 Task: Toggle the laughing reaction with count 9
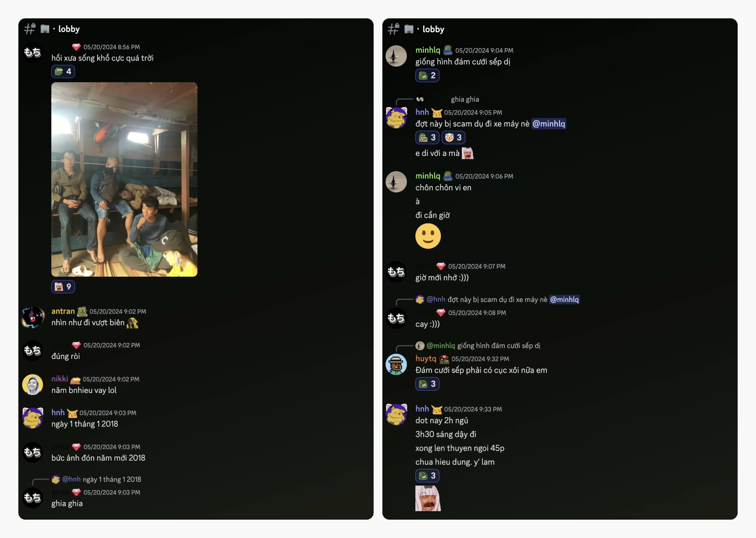[63, 286]
